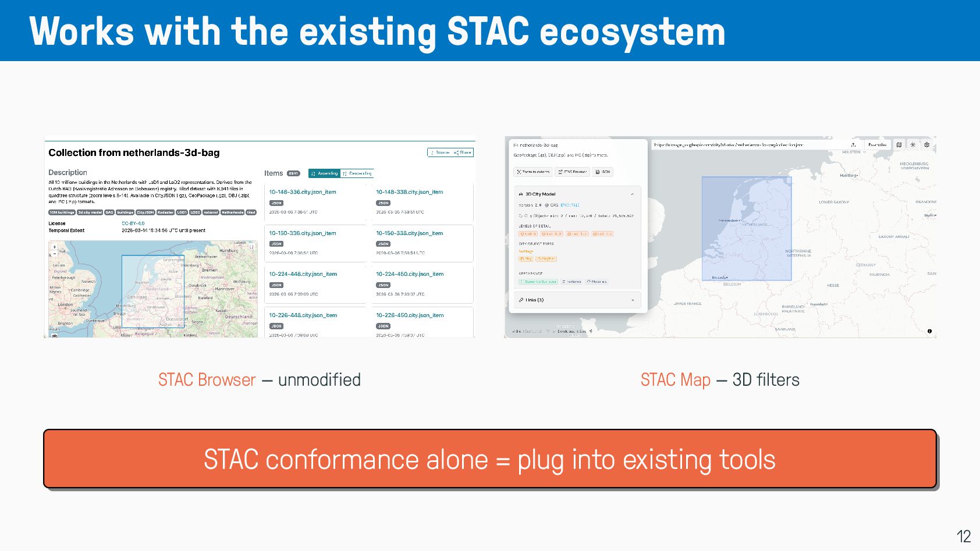Zoom out on the STAC Browser map

(55, 254)
